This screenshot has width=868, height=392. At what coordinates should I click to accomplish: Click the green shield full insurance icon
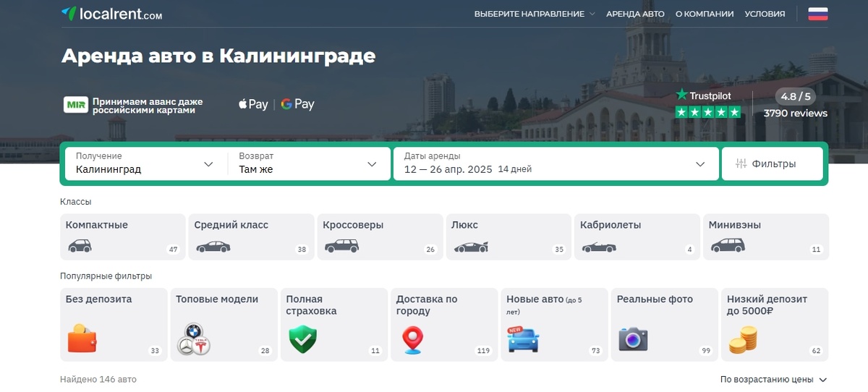pos(302,339)
